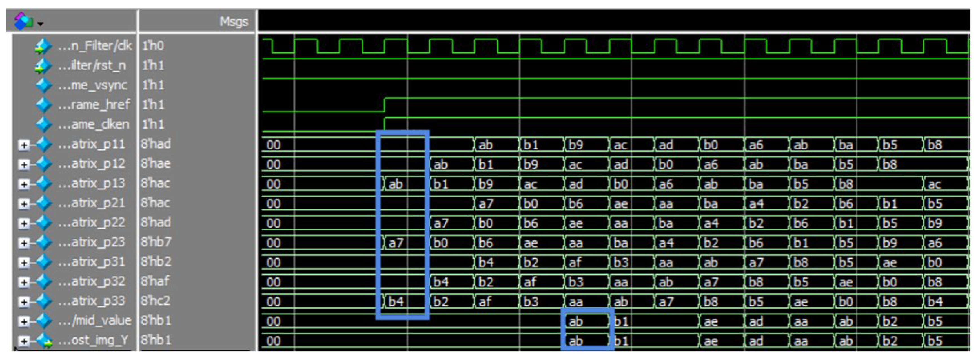Click the diamond icon of the atrix_p22 signal
Screen dimensions: 980x362
(43, 223)
